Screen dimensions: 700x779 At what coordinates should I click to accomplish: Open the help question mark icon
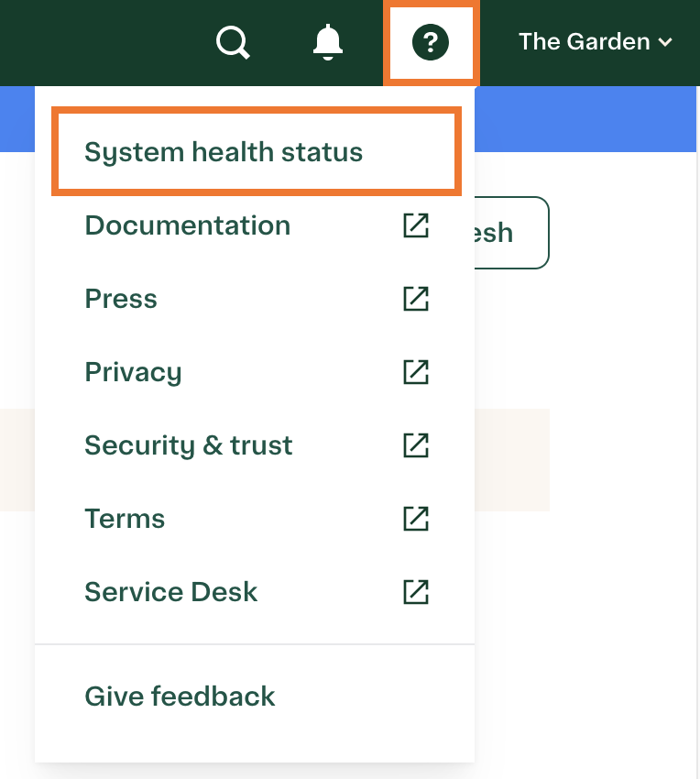[431, 42]
